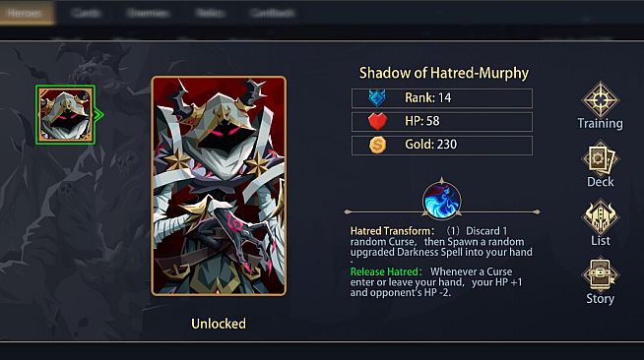Open the Training compass icon
This screenshot has height=360, width=644.
pyautogui.click(x=600, y=99)
